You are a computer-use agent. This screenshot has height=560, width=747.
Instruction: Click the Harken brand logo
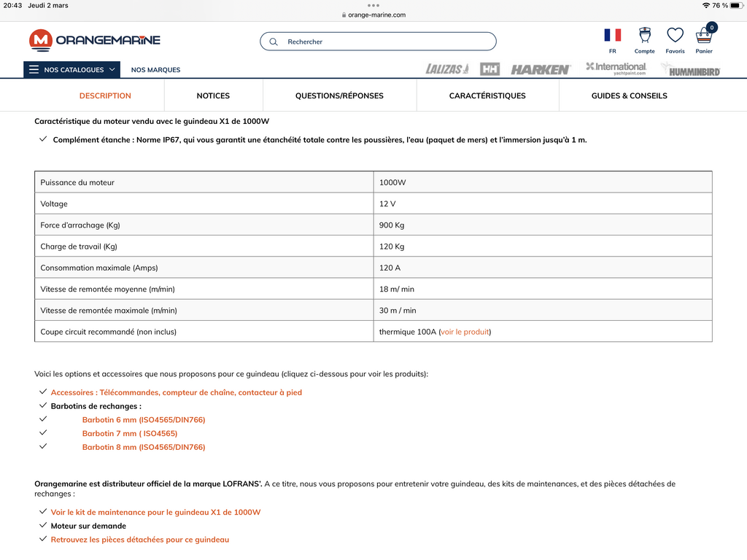[x=541, y=70]
